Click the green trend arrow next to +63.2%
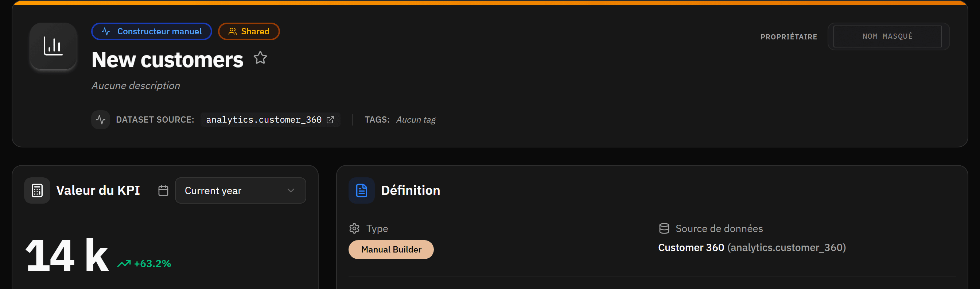 tap(124, 263)
